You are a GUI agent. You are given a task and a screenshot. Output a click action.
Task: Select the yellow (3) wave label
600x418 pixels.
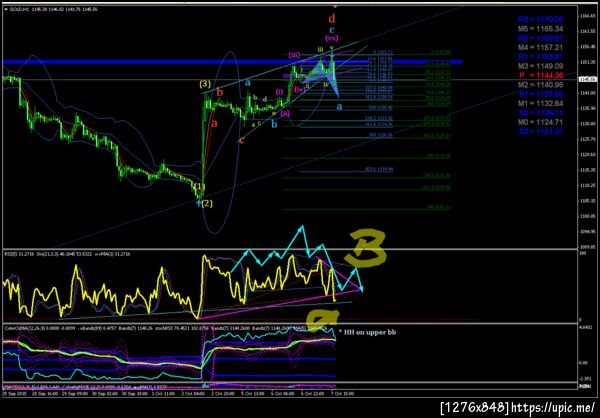click(205, 83)
